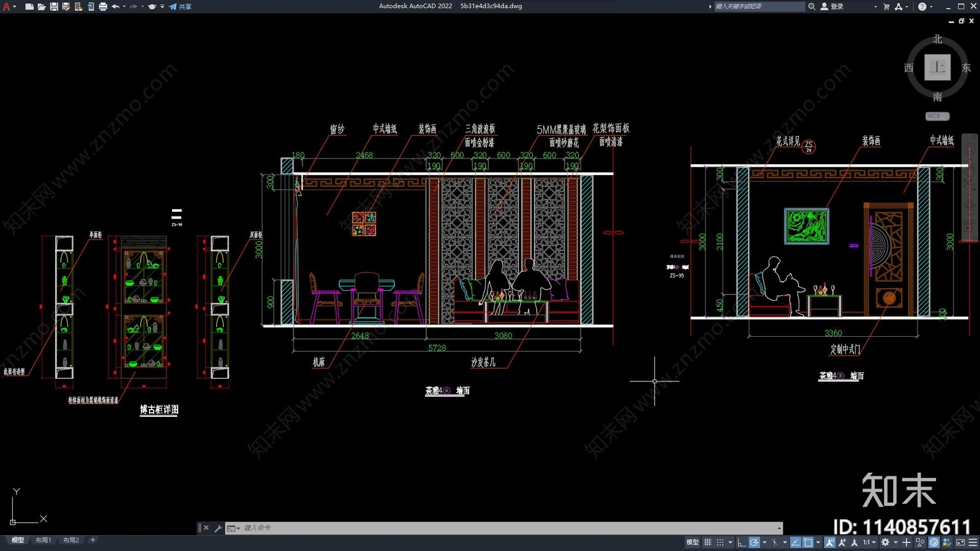Click the Plot/Print icon

(103, 7)
